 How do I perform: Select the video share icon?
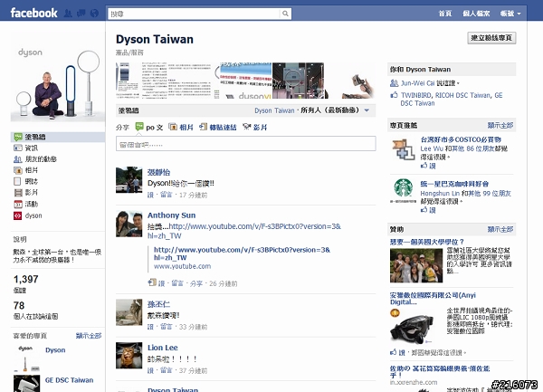click(246, 127)
